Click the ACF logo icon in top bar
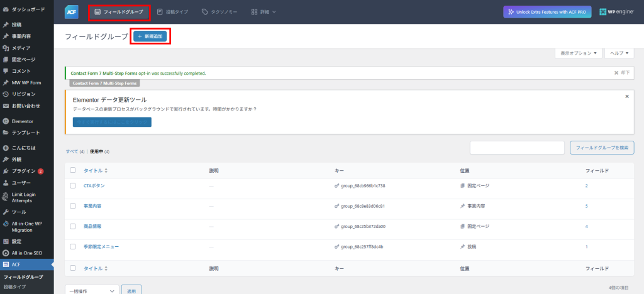644x294 pixels. click(72, 12)
